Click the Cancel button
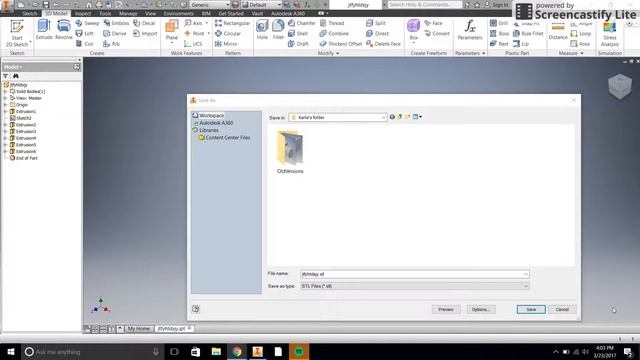The width and height of the screenshot is (640, 360). tap(562, 309)
